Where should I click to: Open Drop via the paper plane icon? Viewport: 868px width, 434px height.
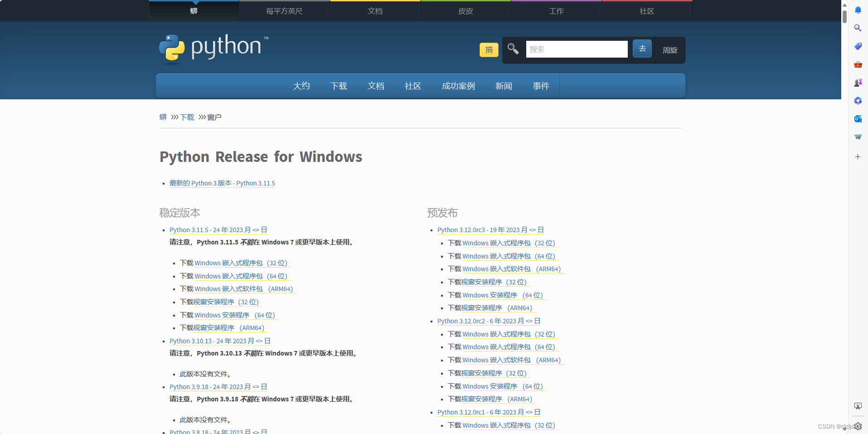(x=857, y=137)
